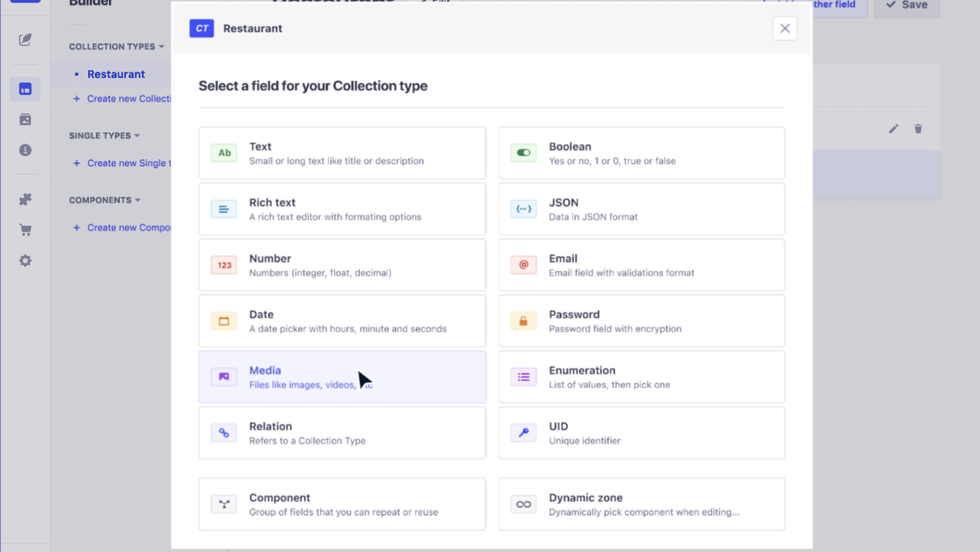Collapse the COLLECTION TYPES section

[162, 46]
